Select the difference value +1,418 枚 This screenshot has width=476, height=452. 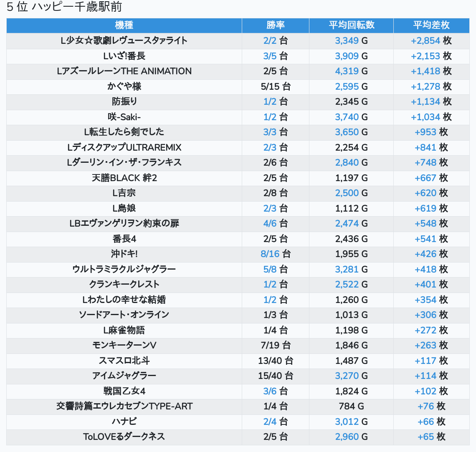pyautogui.click(x=431, y=71)
